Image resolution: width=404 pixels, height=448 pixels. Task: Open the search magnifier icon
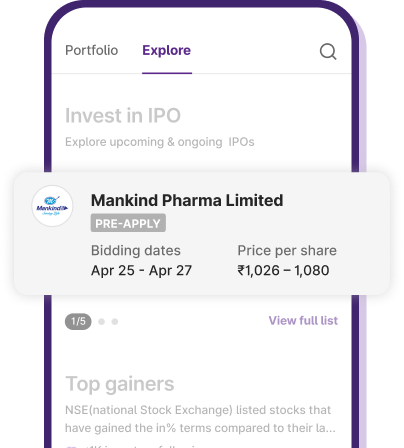[328, 52]
